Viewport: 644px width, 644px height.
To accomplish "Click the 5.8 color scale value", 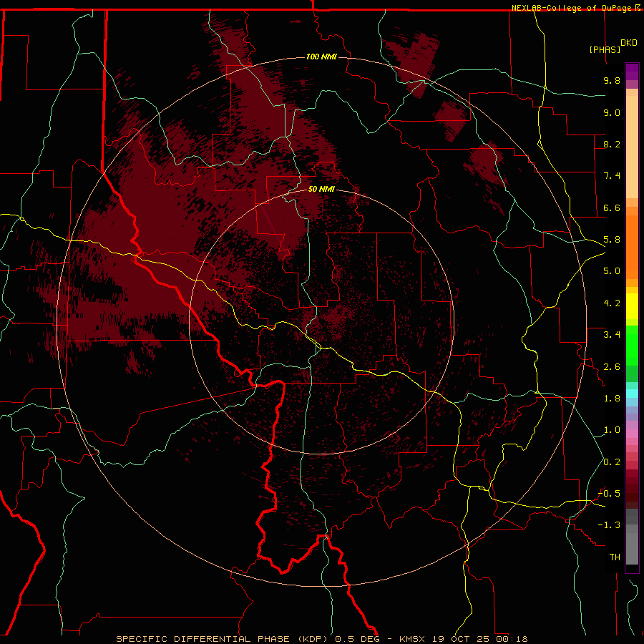I will pos(612,240).
